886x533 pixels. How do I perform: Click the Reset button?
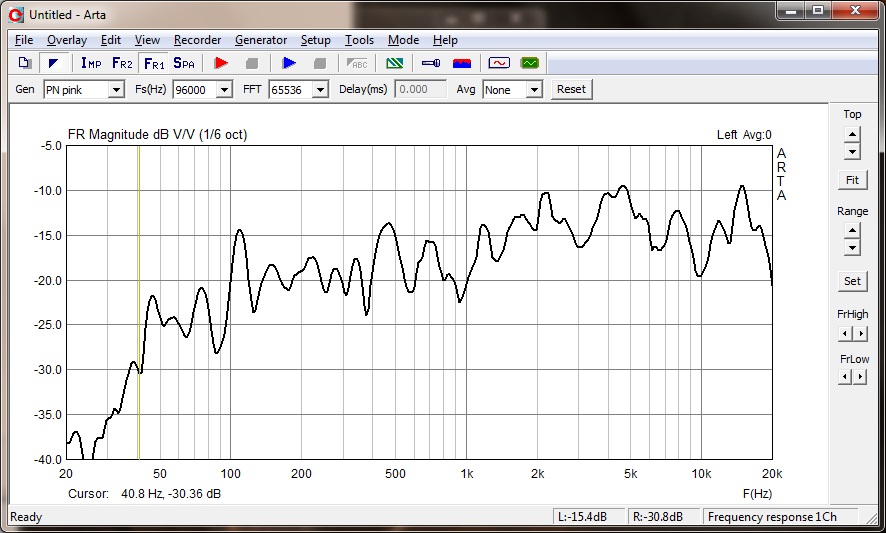(571, 89)
